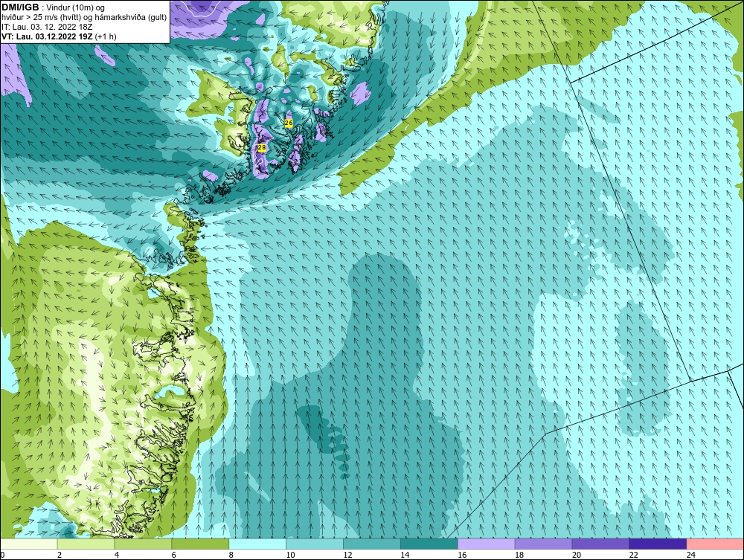This screenshot has width=744, height=560.
Task: Select the pink above-24 legend swatch
Action: click(715, 544)
